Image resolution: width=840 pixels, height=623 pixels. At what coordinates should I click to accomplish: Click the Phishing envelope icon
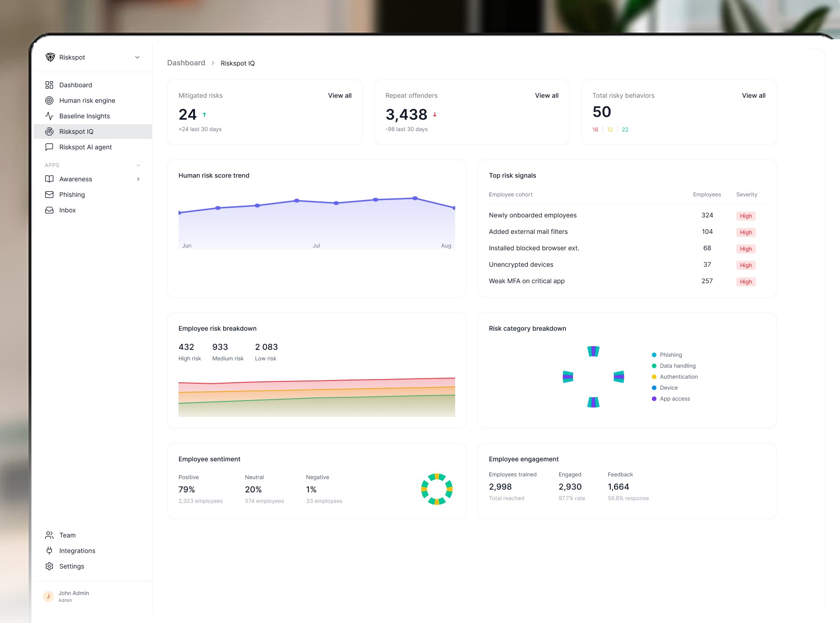(49, 194)
